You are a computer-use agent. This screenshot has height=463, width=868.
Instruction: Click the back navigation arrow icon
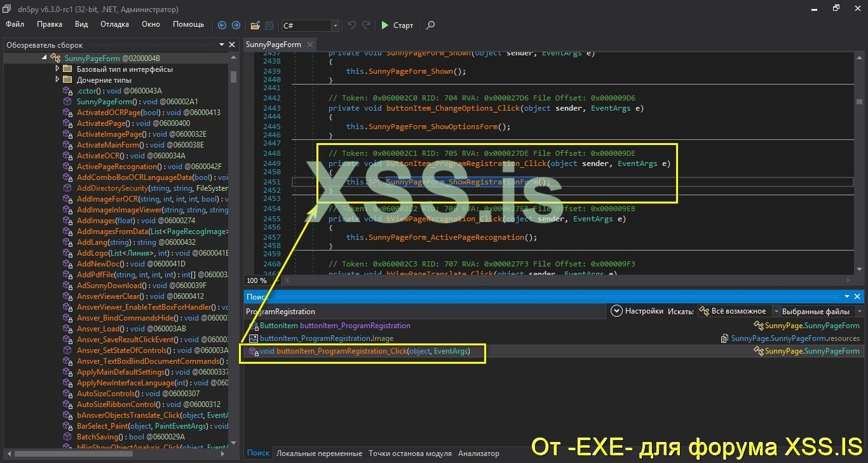[x=221, y=25]
